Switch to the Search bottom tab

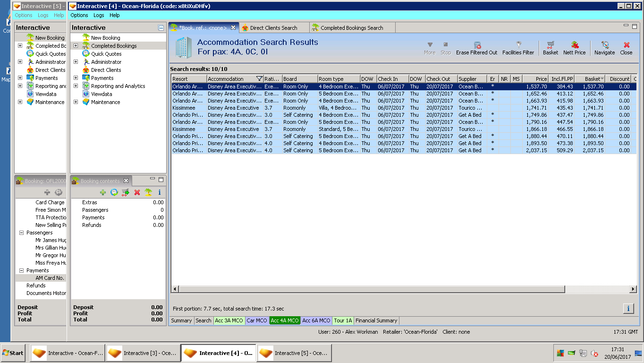pyautogui.click(x=203, y=320)
